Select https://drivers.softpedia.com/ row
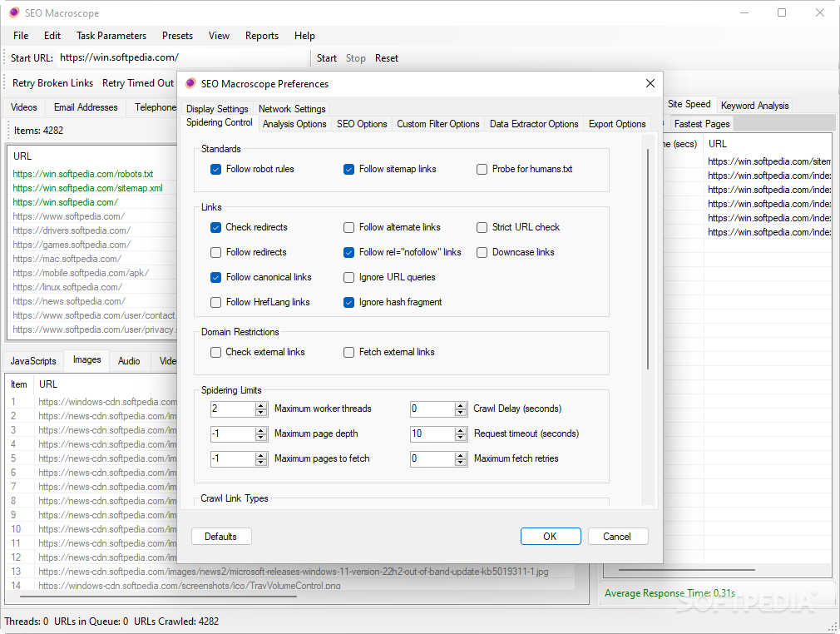The image size is (840, 634). [72, 230]
